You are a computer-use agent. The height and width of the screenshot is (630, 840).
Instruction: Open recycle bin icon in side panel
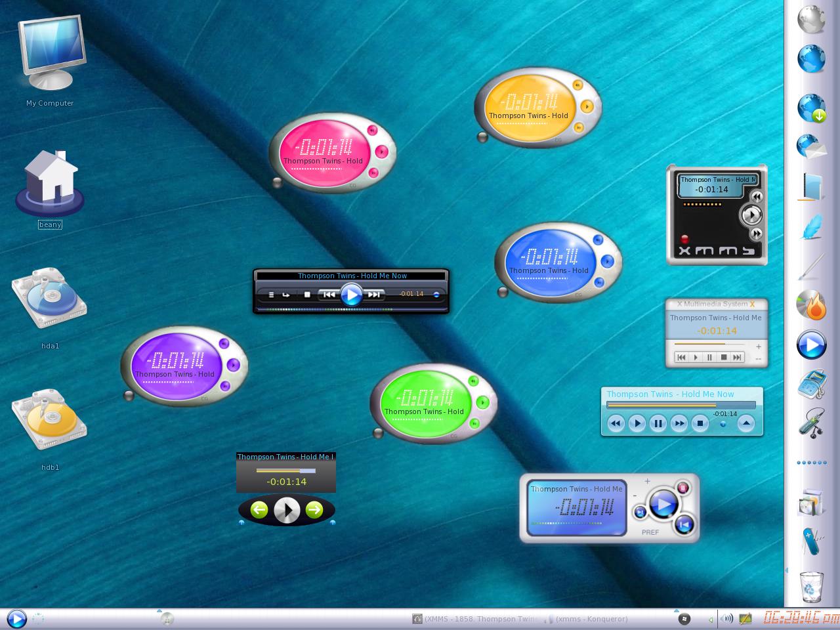pos(812,587)
